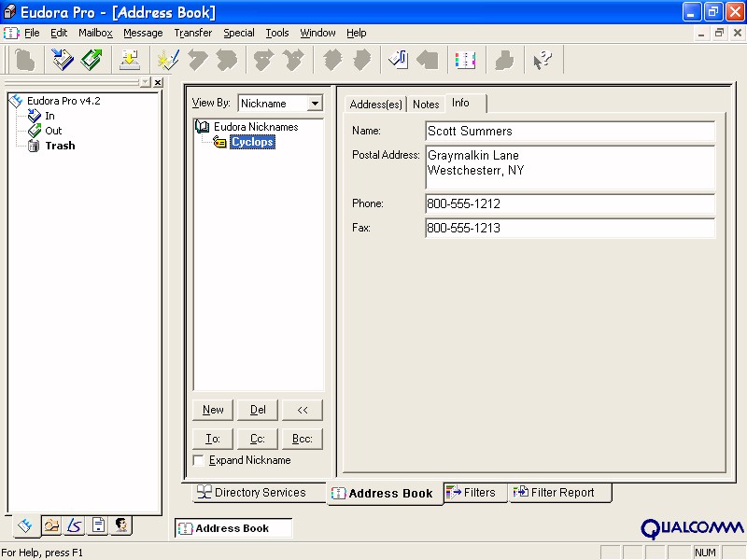Select the In mailbox in tree
The image size is (747, 560).
click(49, 116)
